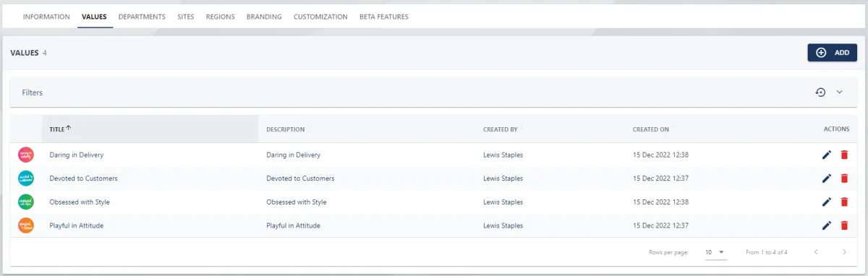
Task: Sort by the DESCRIPTION column header
Action: click(285, 129)
